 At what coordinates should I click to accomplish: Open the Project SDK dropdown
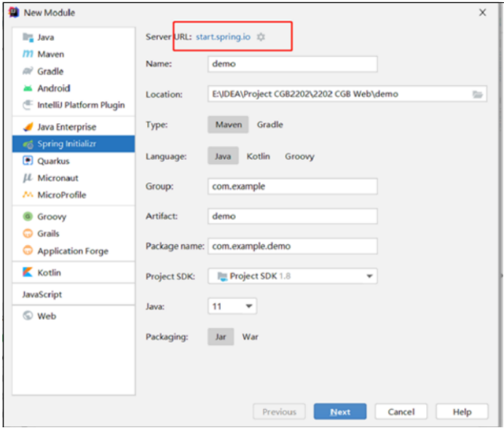tap(293, 276)
